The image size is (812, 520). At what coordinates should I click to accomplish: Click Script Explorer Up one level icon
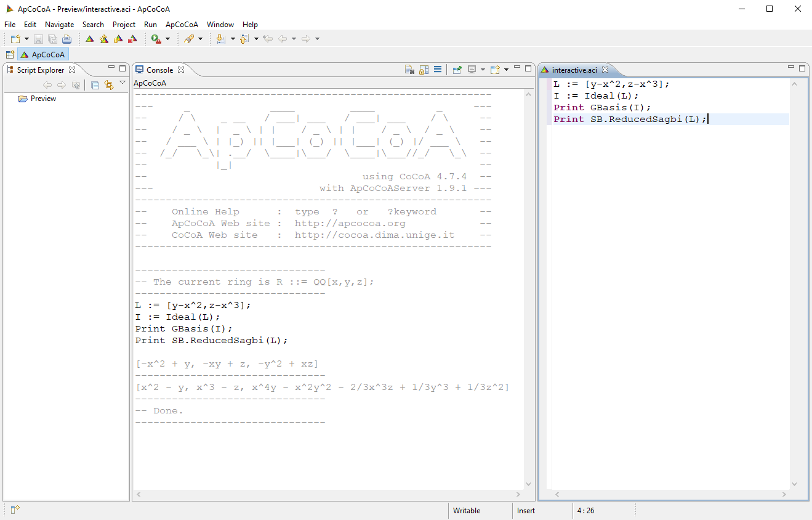point(76,85)
